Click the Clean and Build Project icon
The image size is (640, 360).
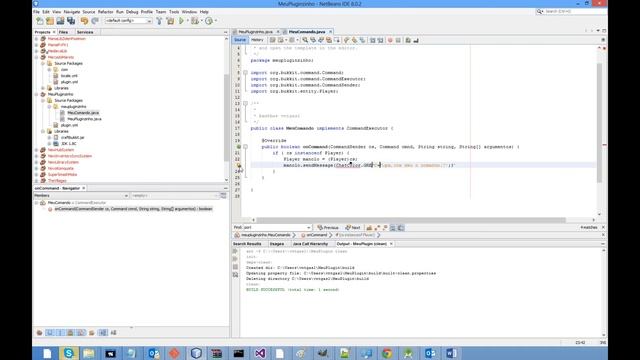170,21
